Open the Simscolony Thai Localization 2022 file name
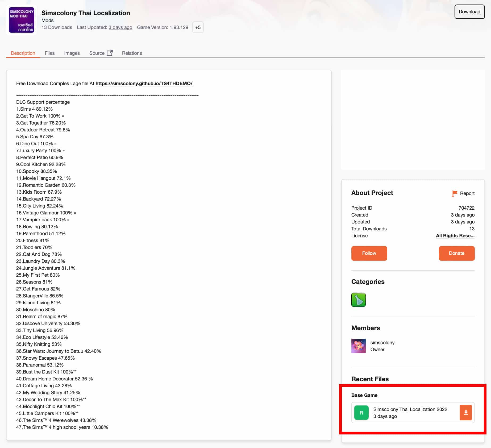The width and height of the screenshot is (491, 448). pos(410,409)
